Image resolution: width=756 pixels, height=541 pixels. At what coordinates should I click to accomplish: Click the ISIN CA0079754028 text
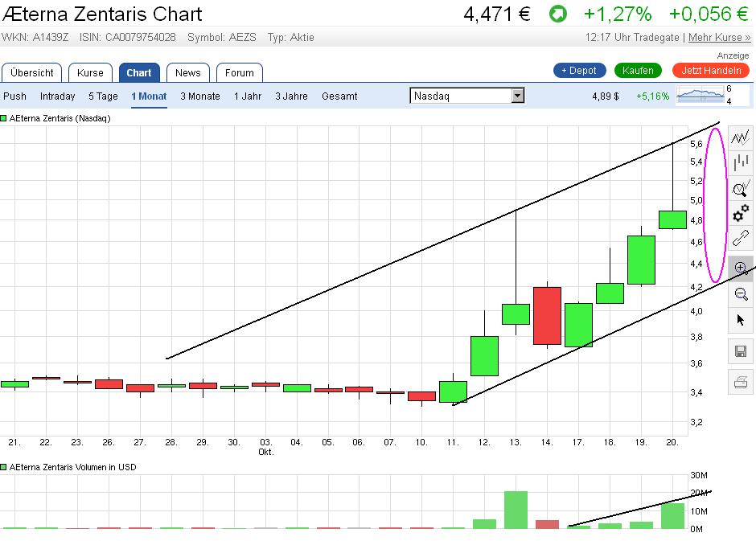pos(128,38)
